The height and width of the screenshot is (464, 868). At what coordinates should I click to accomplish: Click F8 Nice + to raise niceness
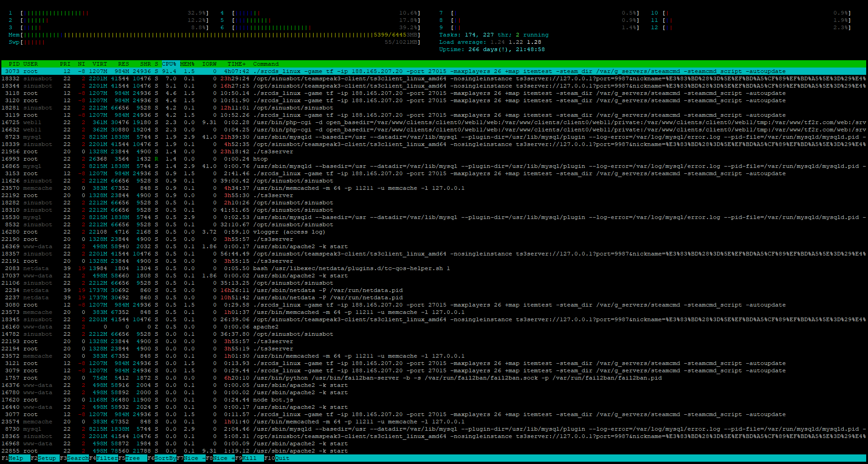[x=220, y=458]
